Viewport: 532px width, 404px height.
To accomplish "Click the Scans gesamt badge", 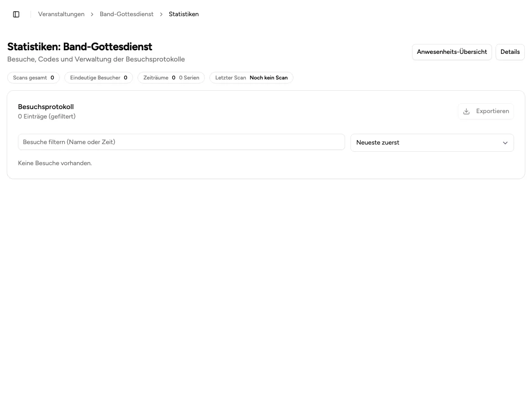I will [x=33, y=78].
